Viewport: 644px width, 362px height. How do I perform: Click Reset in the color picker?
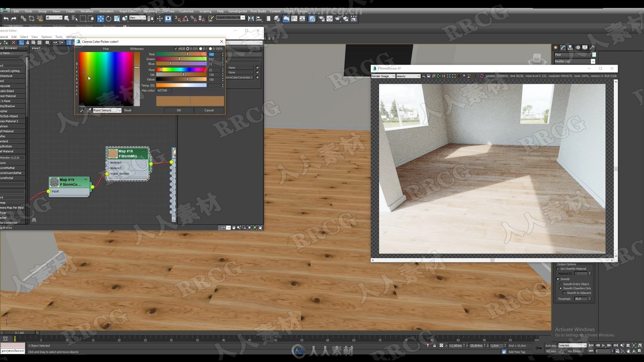128,110
